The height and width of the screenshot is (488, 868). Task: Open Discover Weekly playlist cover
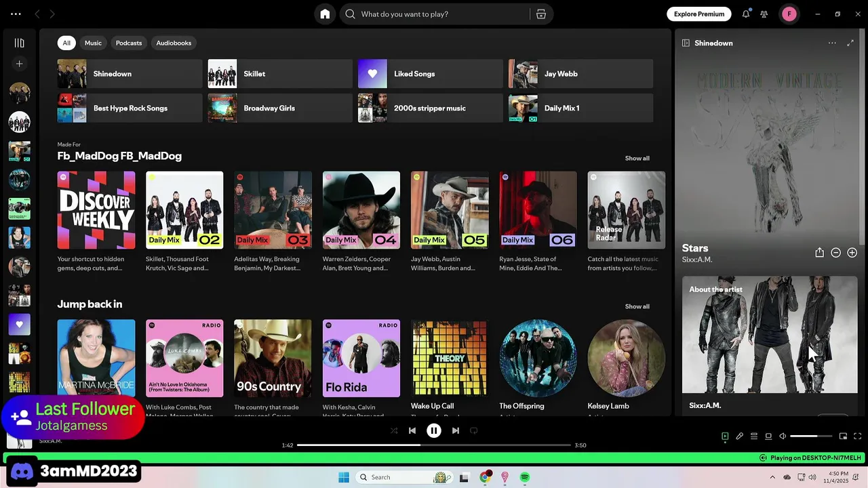(96, 210)
